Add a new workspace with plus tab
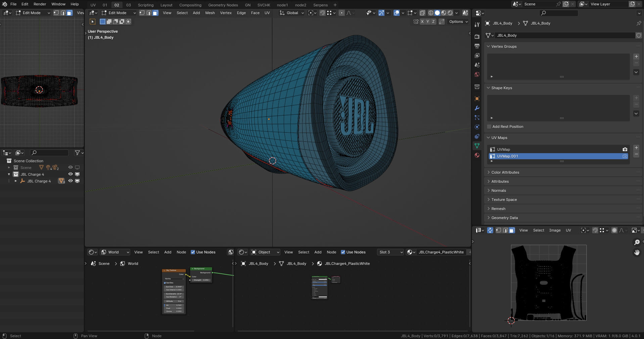 coord(335,5)
